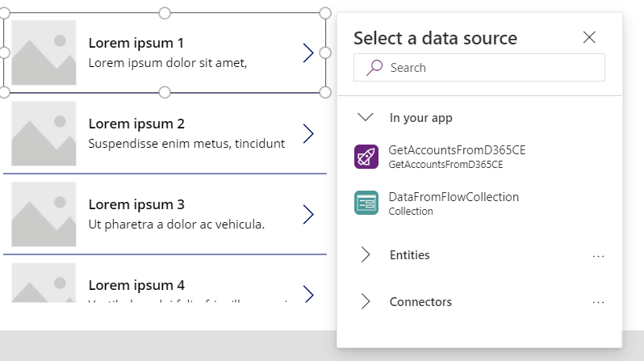644x361 pixels.
Task: Click the bottom-right corner handle of selected item
Action: point(325,93)
